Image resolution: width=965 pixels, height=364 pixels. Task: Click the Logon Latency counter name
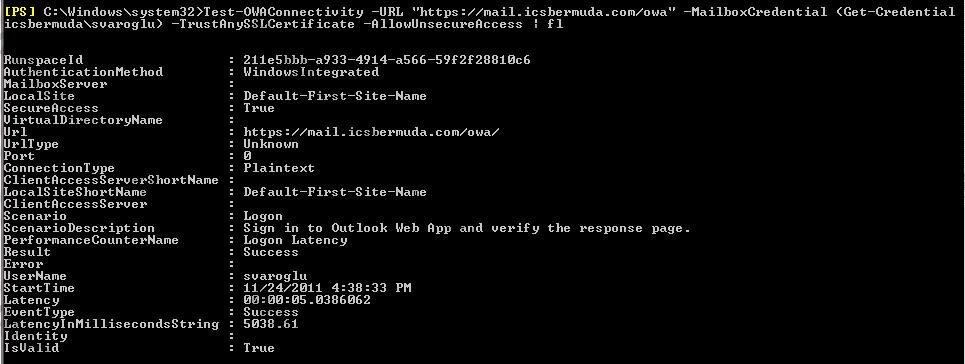(295, 240)
